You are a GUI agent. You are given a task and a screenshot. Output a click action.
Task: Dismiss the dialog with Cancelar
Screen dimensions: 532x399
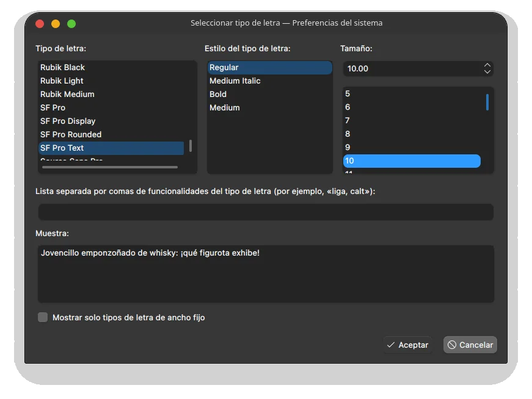(470, 345)
